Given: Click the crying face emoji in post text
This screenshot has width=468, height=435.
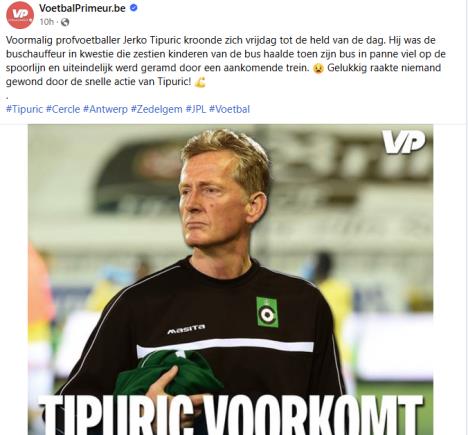Looking at the screenshot, I should pos(319,68).
